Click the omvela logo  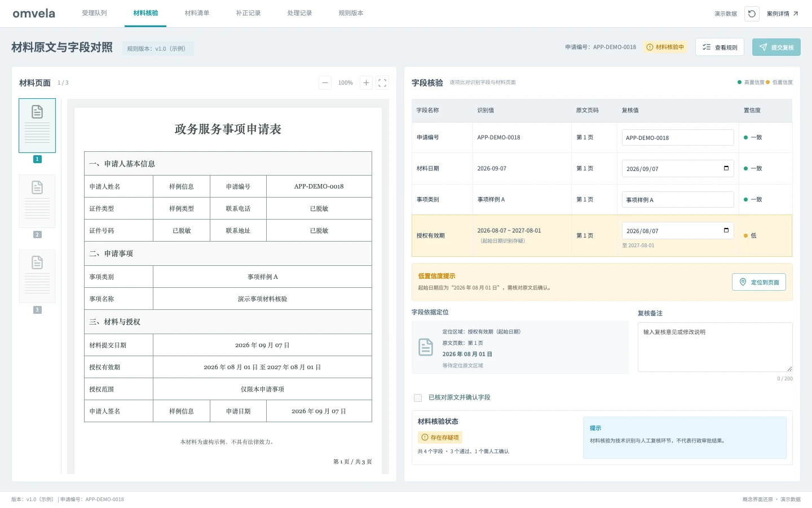click(x=34, y=14)
